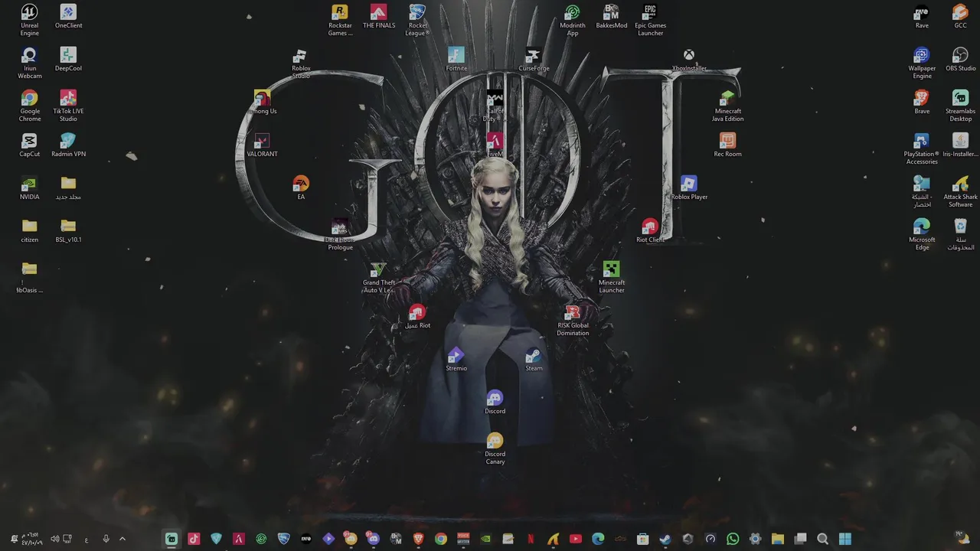
Task: Launch OneClient from the desktop
Action: click(x=68, y=16)
